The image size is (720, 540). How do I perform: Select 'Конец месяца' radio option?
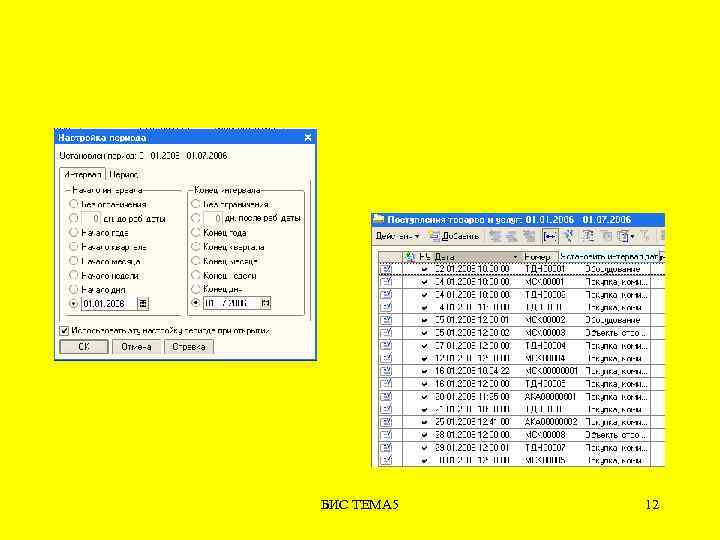196,261
